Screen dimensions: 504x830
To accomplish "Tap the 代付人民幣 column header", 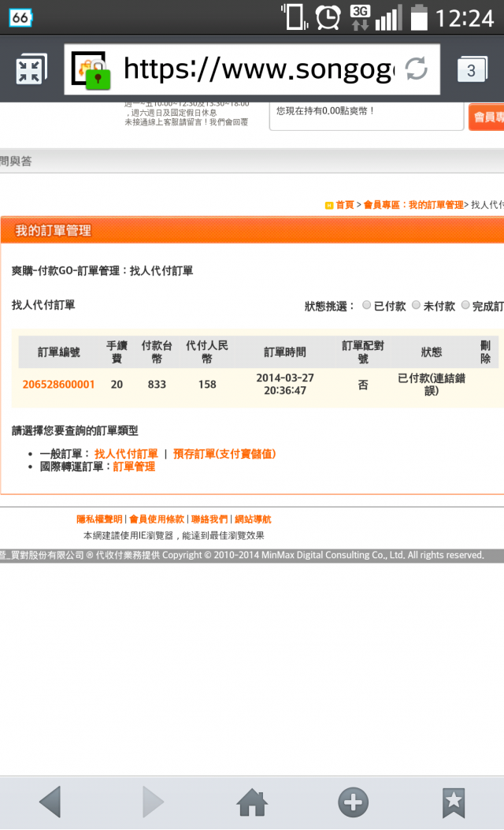I will coord(207,352).
